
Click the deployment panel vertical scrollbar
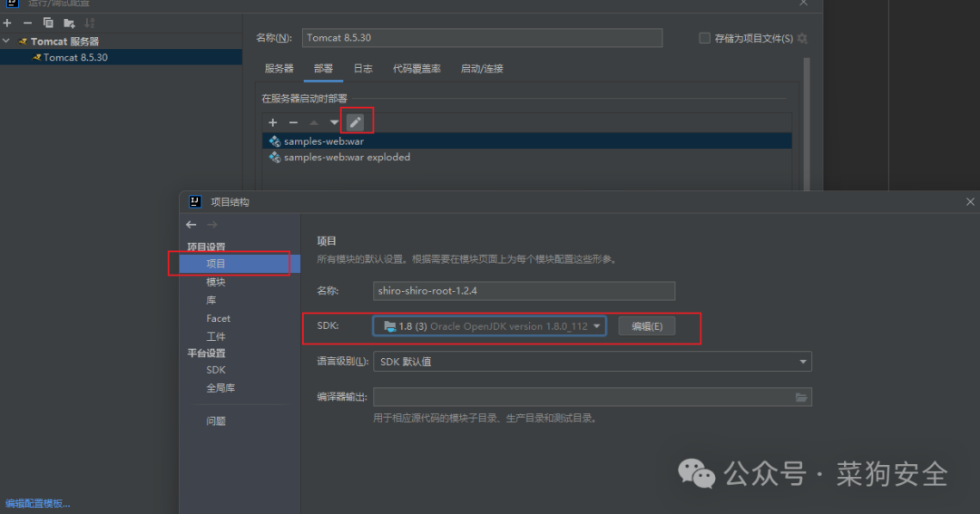tap(807, 123)
